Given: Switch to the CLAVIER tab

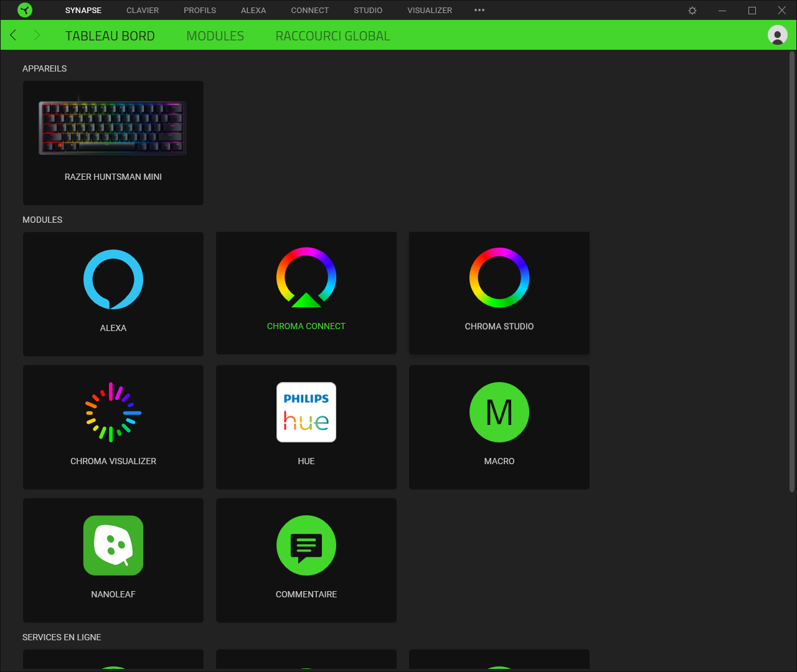Looking at the screenshot, I should click(143, 11).
